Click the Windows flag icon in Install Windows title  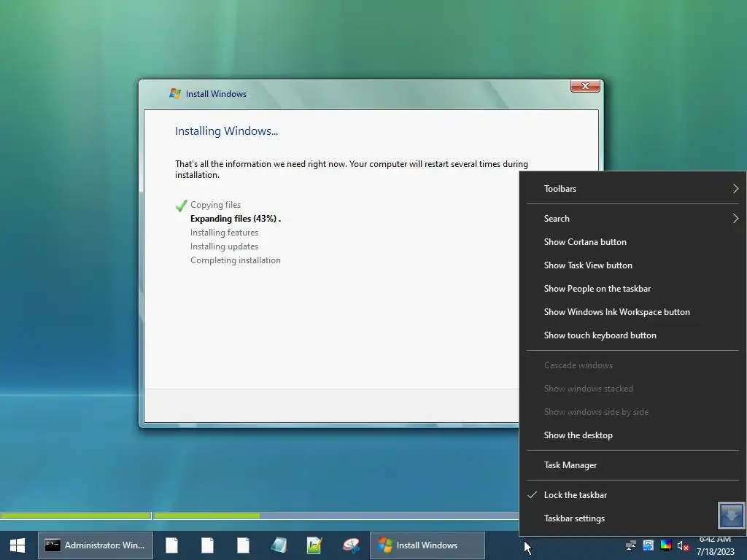(175, 93)
